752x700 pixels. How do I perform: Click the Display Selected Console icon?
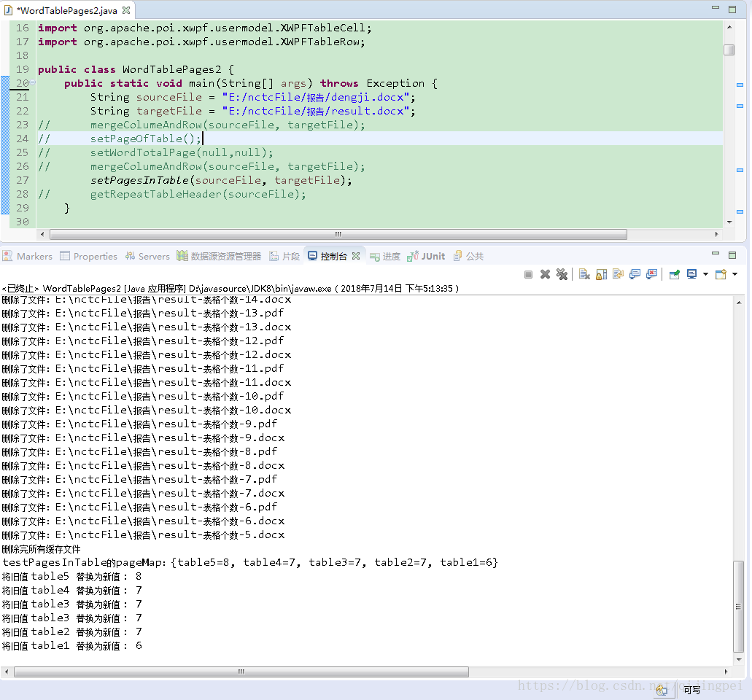(691, 274)
